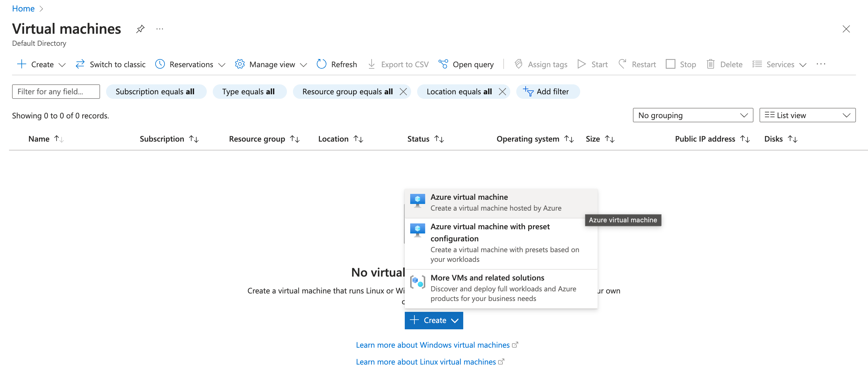Open the No grouping dropdown
The image size is (868, 376).
point(693,115)
